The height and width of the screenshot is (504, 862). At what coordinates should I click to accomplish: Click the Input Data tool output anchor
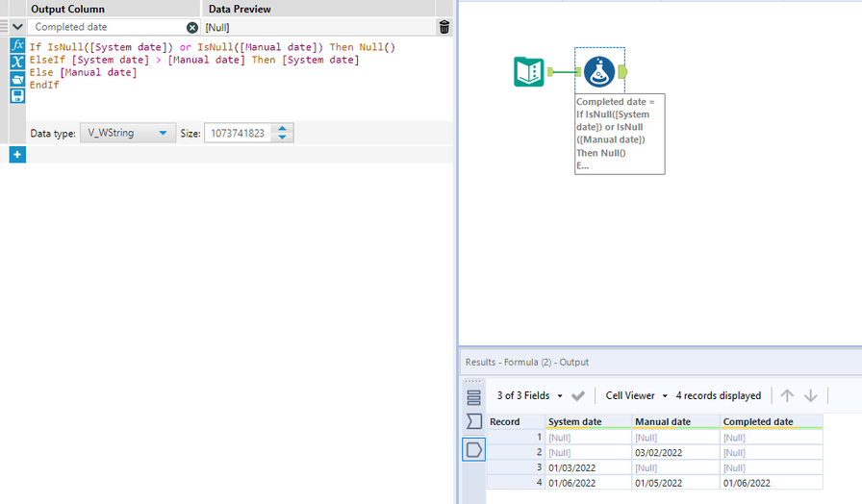[x=550, y=71]
